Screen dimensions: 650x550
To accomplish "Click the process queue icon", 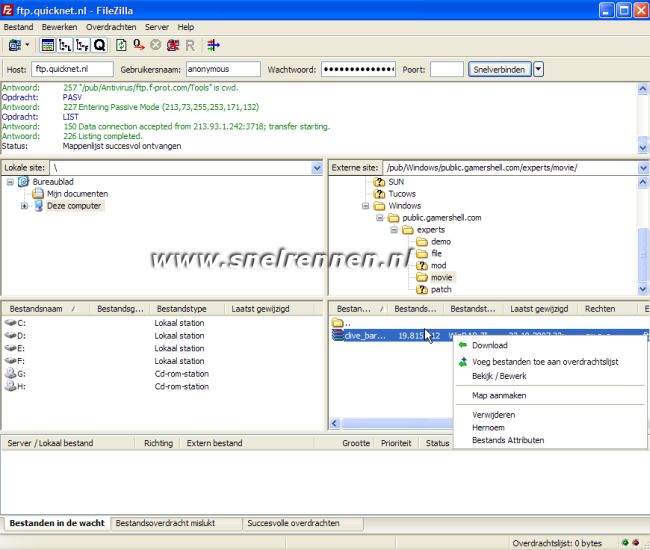I will [138, 45].
